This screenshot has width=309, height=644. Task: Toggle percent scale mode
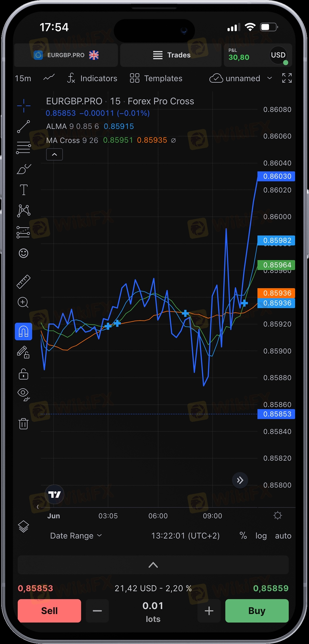click(x=243, y=536)
